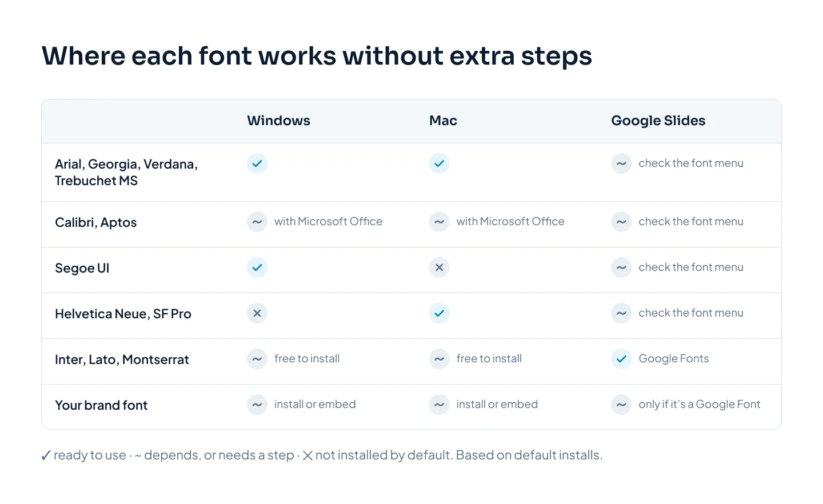823x504 pixels.
Task: Click the Windows X icon for Helvetica Neue row
Action: coord(257,313)
